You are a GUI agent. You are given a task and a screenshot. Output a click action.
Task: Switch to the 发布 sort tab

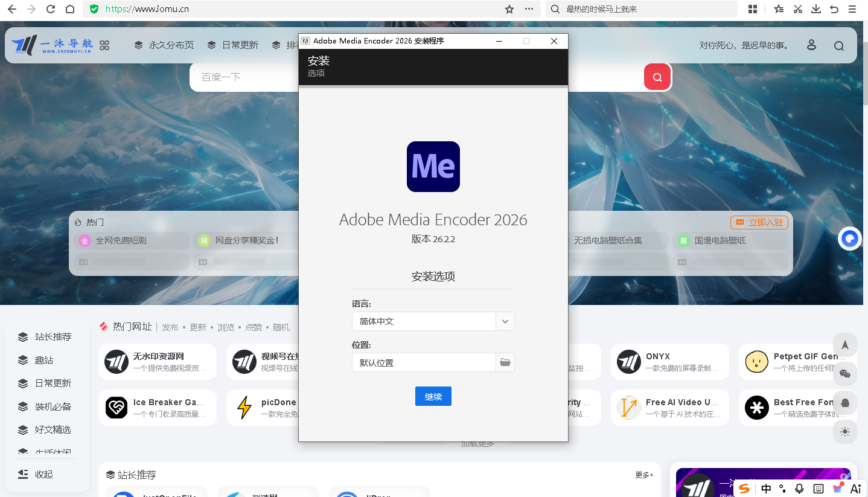coord(170,327)
